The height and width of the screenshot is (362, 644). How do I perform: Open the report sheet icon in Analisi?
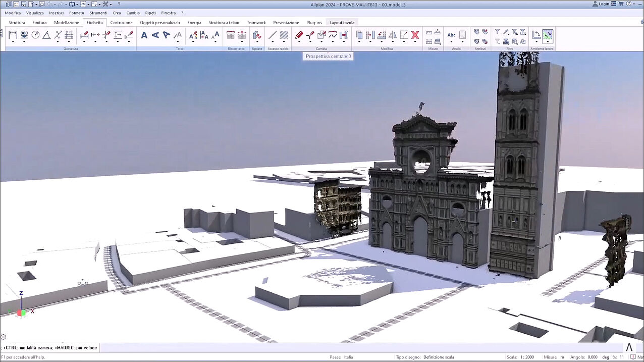click(x=462, y=35)
